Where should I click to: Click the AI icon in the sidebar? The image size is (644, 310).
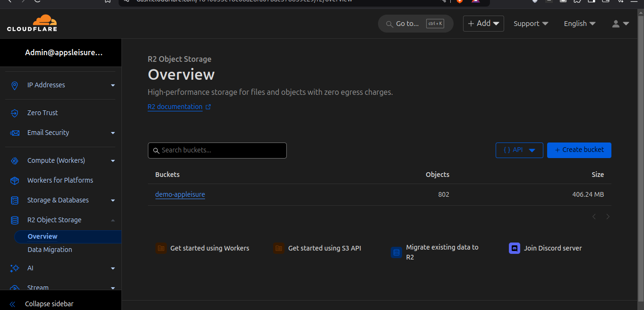click(x=15, y=268)
